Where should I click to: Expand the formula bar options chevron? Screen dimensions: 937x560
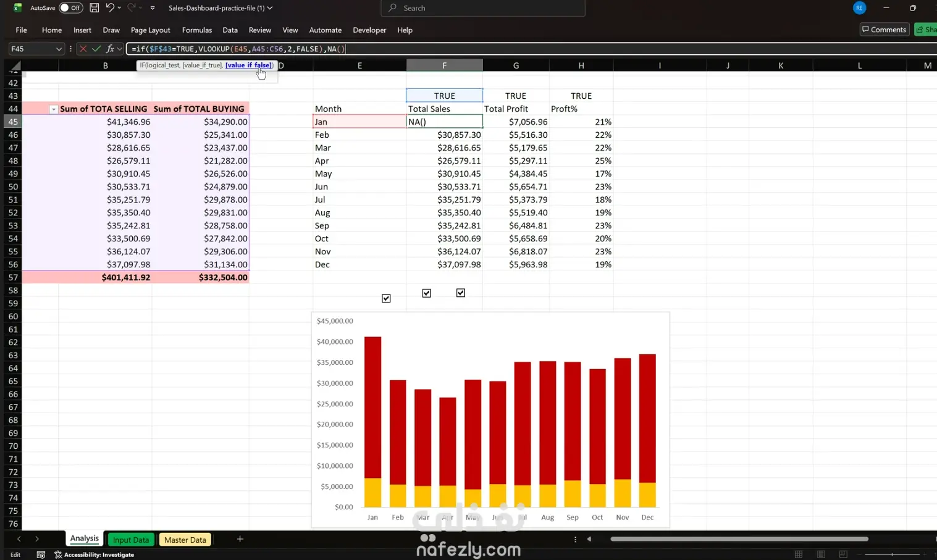(x=119, y=49)
